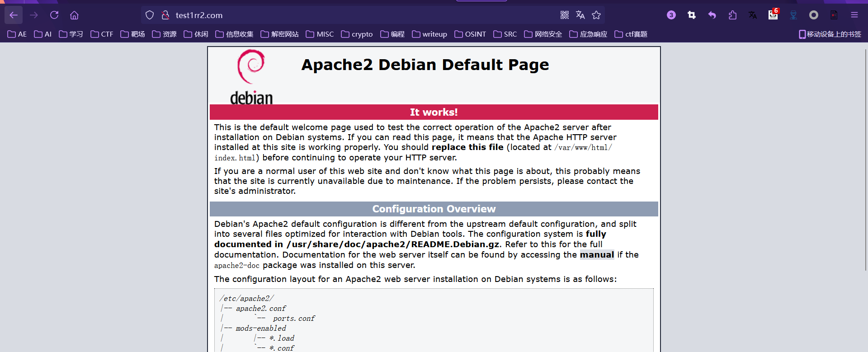This screenshot has width=868, height=352.
Task: Click the It works! red banner
Action: tap(434, 112)
